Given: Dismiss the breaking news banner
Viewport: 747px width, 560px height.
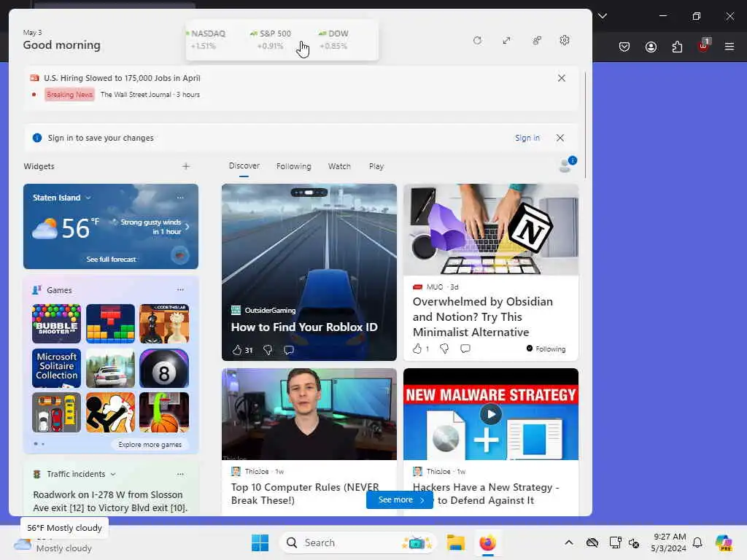Looking at the screenshot, I should [562, 78].
